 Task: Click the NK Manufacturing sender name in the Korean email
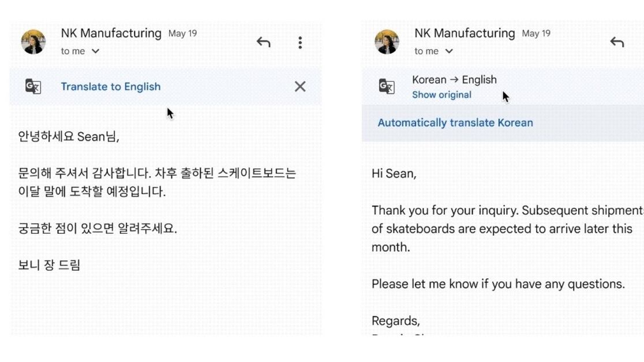[111, 33]
